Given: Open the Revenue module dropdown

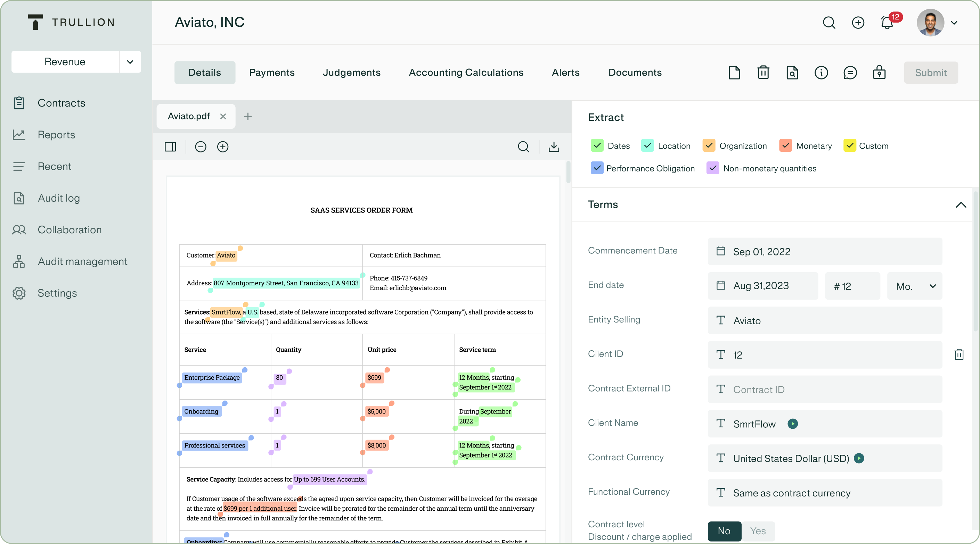Looking at the screenshot, I should pos(130,61).
